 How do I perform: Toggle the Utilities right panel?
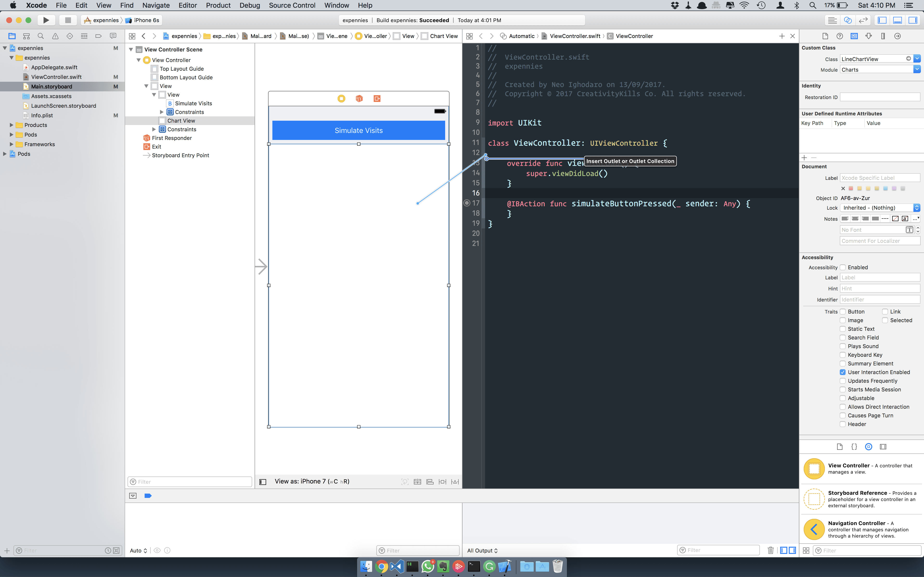(913, 20)
